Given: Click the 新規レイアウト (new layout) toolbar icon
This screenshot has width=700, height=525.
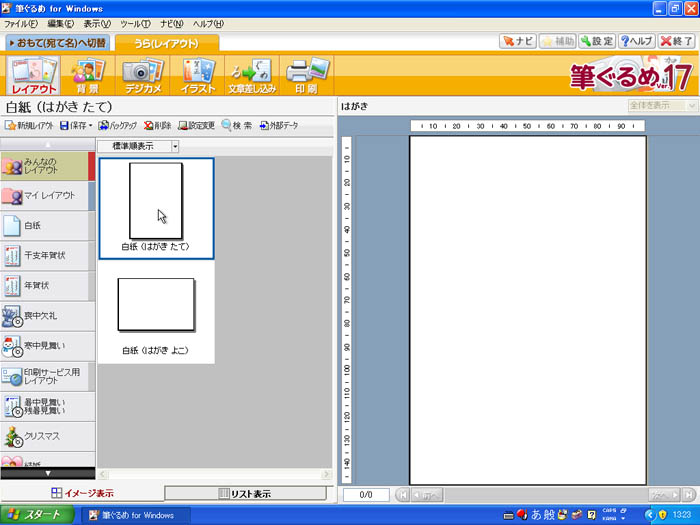Looking at the screenshot, I should pos(29,126).
